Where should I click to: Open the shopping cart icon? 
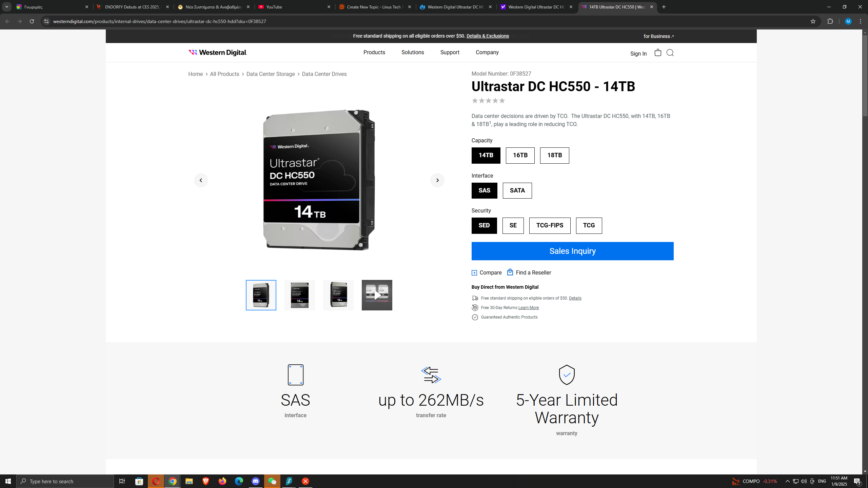click(658, 53)
